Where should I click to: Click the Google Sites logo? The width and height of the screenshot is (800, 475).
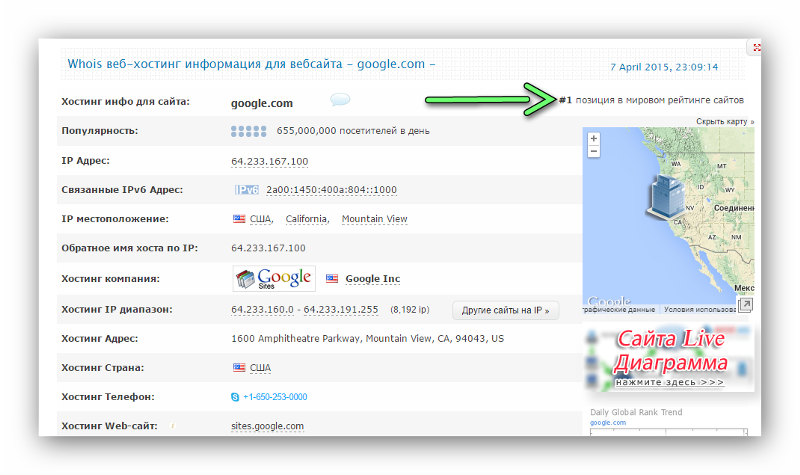[x=274, y=279]
